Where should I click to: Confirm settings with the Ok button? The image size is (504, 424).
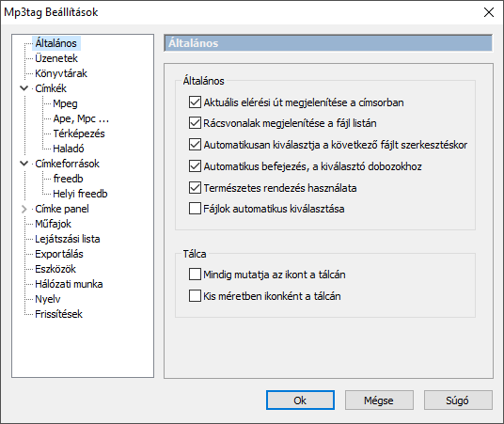[300, 400]
